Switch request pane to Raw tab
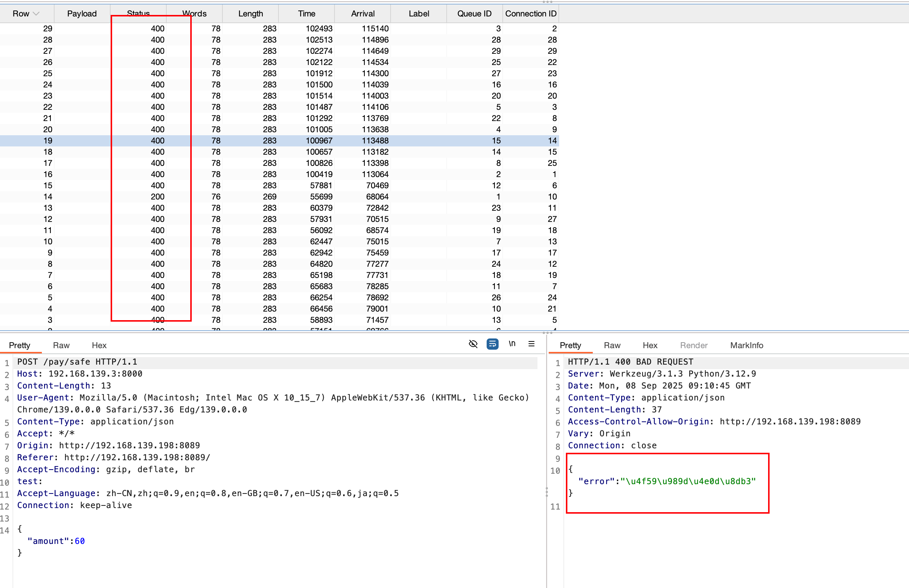 pyautogui.click(x=61, y=346)
